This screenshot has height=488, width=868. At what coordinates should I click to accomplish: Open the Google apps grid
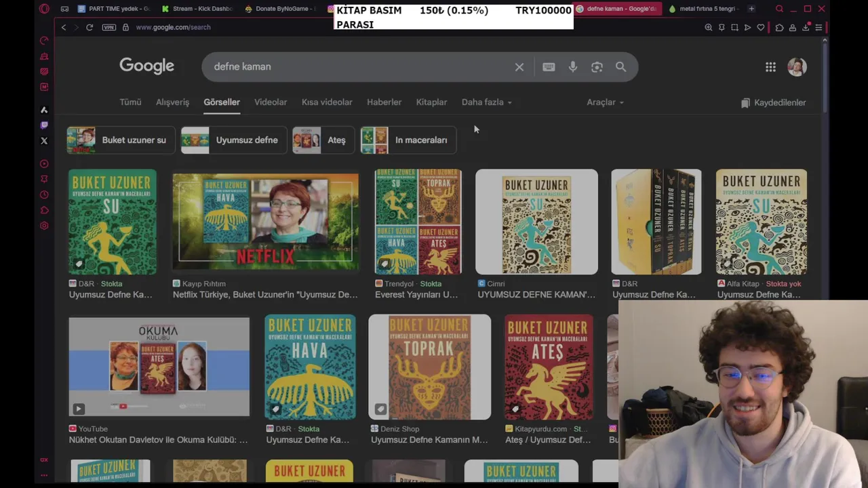770,67
